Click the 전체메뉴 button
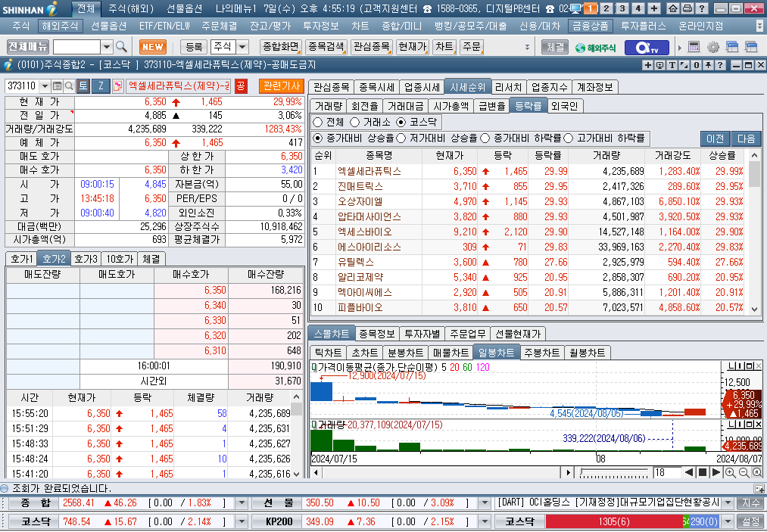 click(28, 47)
